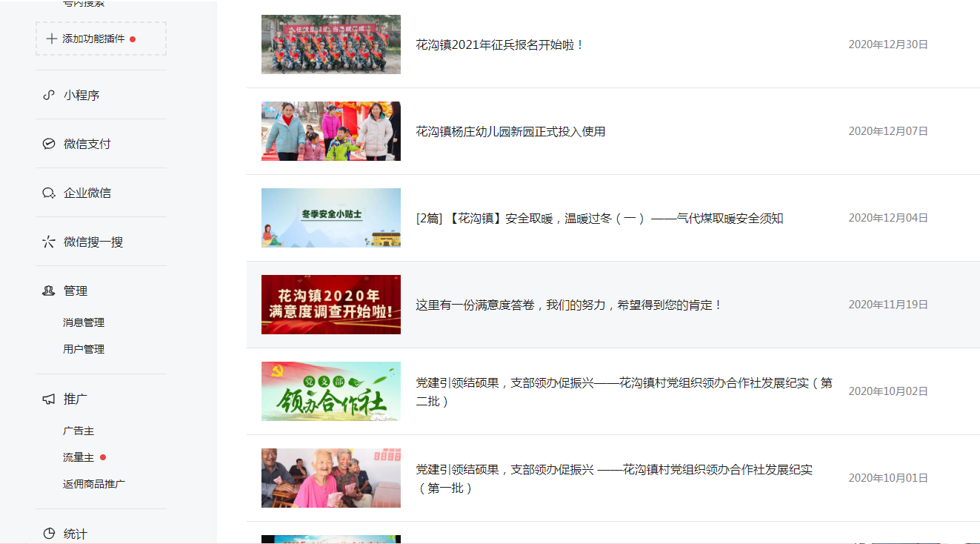Open 返佣商品推广 menu item

[x=94, y=484]
